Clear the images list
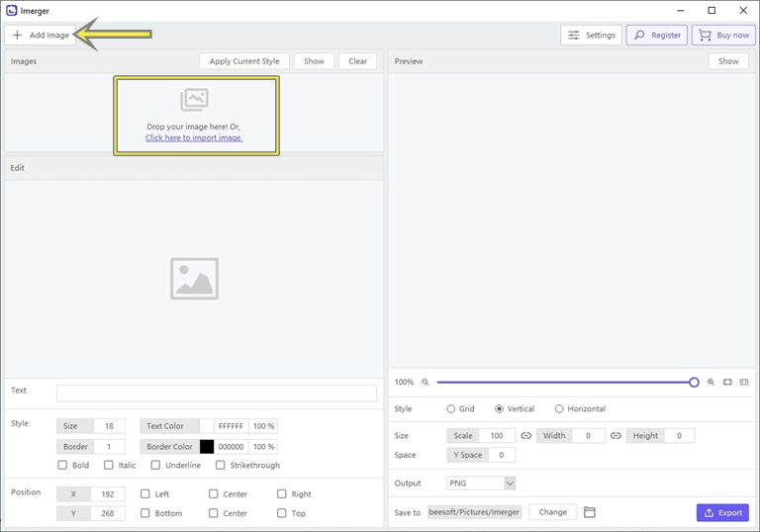 click(357, 61)
